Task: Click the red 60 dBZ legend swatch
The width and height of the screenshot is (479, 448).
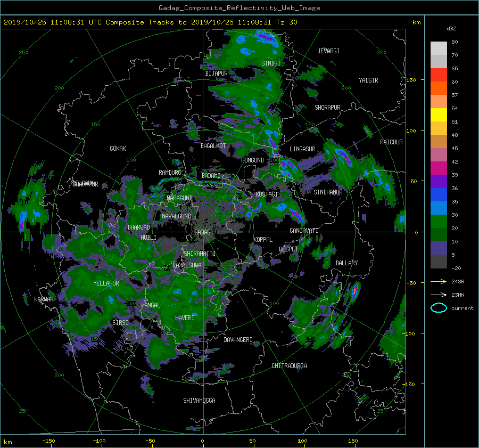Action: (x=439, y=75)
